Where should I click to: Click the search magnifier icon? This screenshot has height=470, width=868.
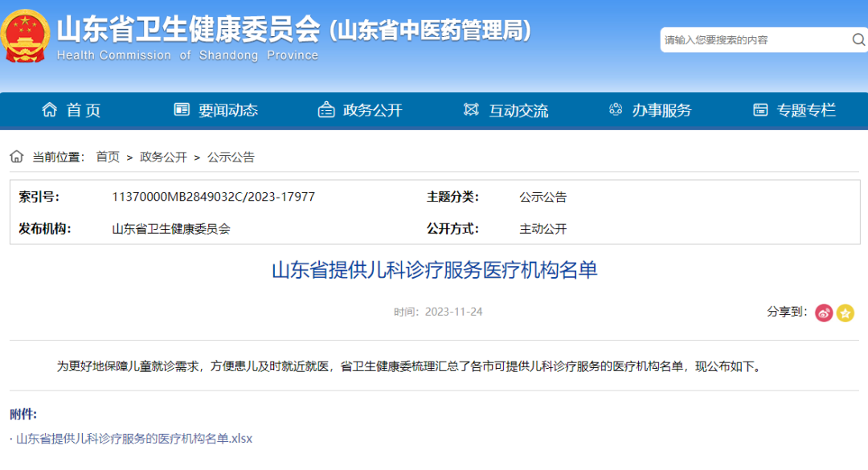[x=858, y=40]
